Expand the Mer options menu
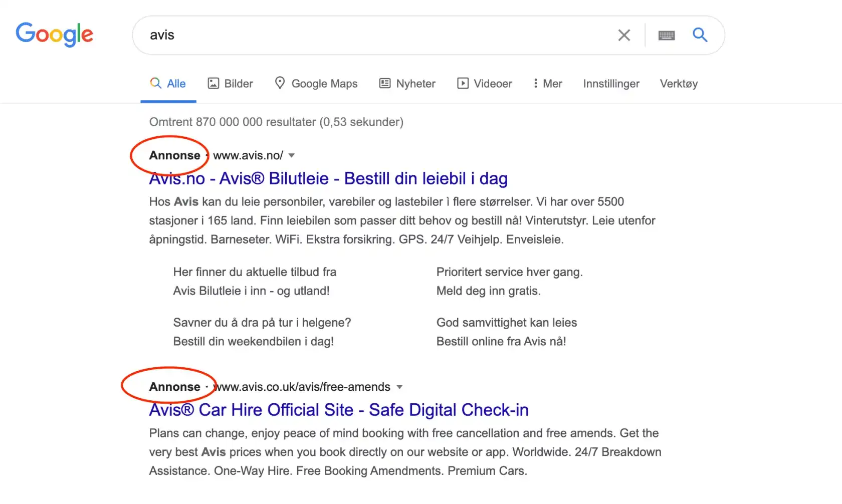 [x=547, y=83]
